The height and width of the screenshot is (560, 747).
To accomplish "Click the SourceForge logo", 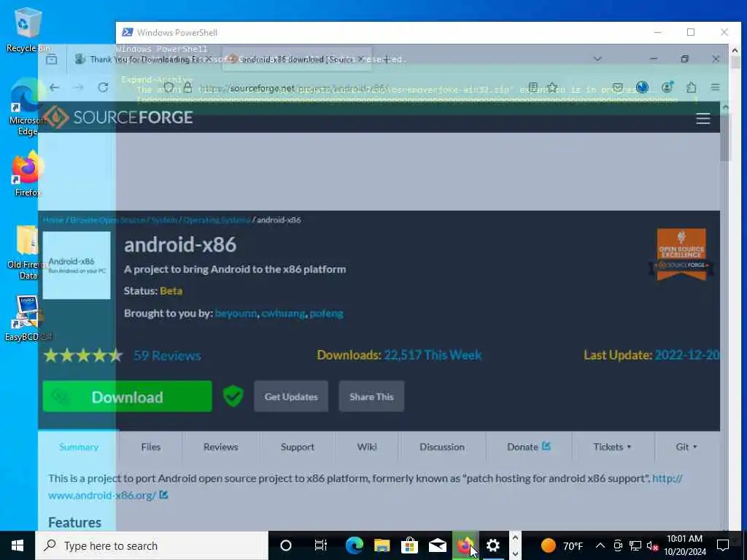I will 118,117.
